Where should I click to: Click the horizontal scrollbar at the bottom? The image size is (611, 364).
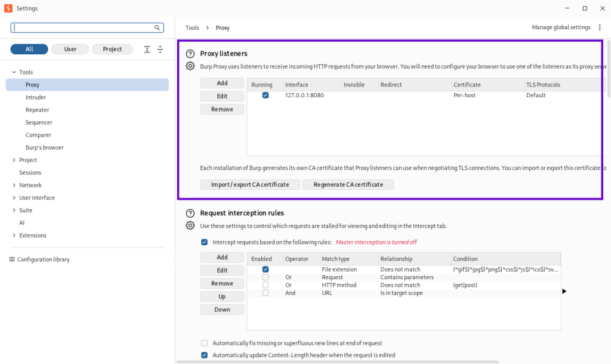pyautogui.click(x=338, y=362)
